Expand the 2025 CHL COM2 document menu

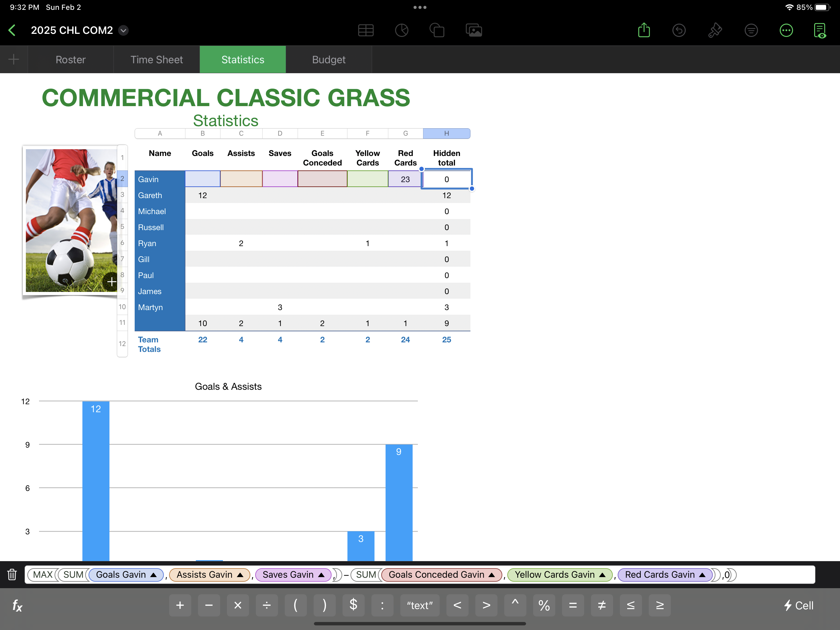(123, 30)
